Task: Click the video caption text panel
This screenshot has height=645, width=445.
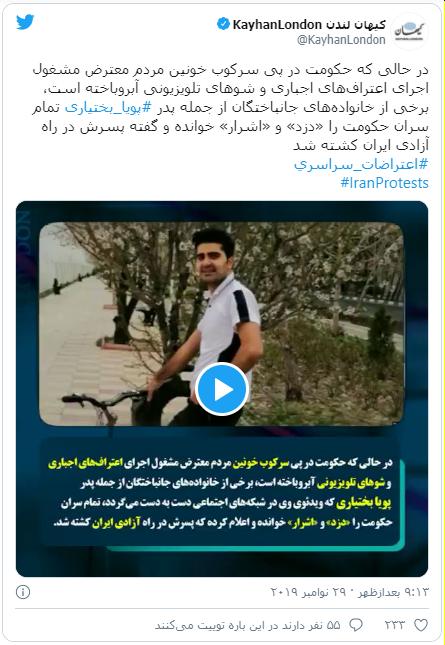Action: (222, 493)
